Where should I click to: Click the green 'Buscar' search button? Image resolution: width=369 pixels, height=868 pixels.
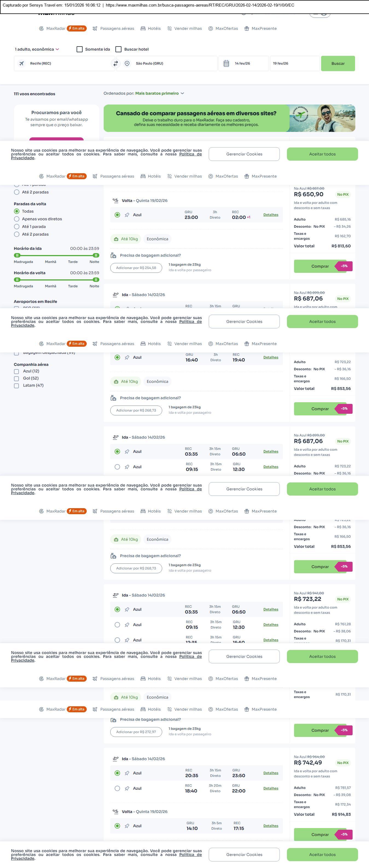click(338, 63)
